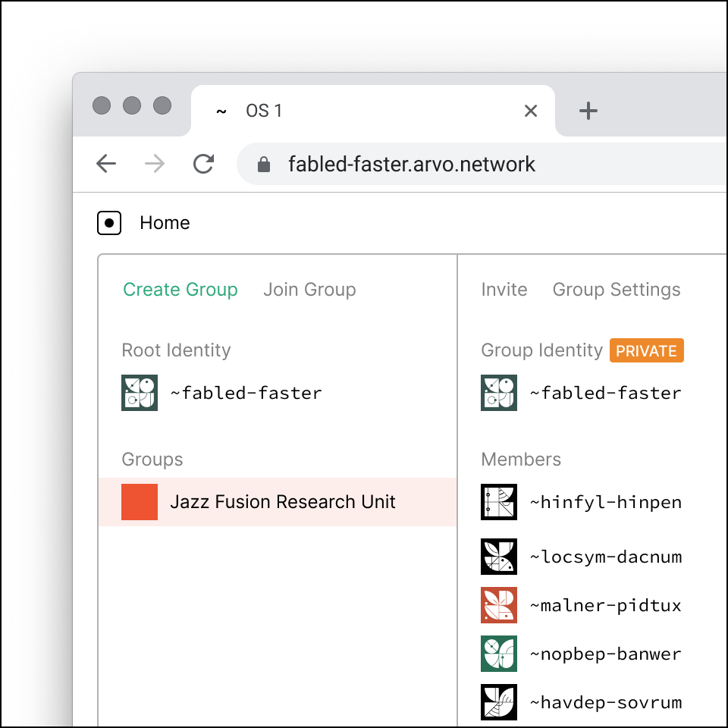This screenshot has height=728, width=728.
Task: Click the Group Identity sigil for ~fabled-faster
Action: [x=499, y=393]
